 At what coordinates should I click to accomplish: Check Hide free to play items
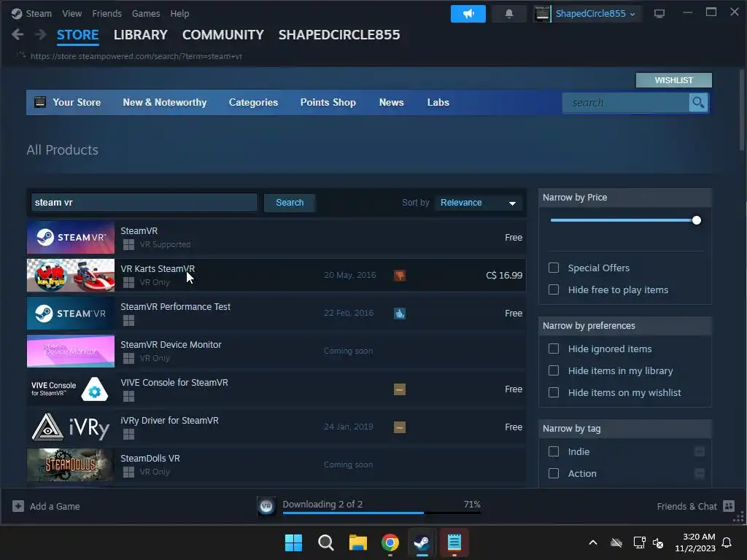(x=554, y=289)
